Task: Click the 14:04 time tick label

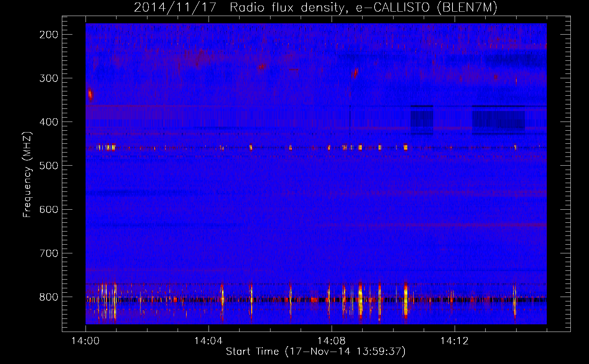Action: tap(209, 341)
